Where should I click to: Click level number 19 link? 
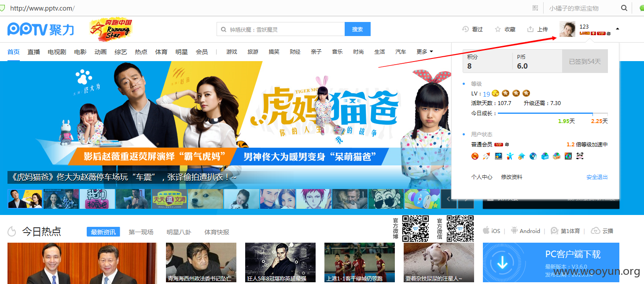coord(486,94)
